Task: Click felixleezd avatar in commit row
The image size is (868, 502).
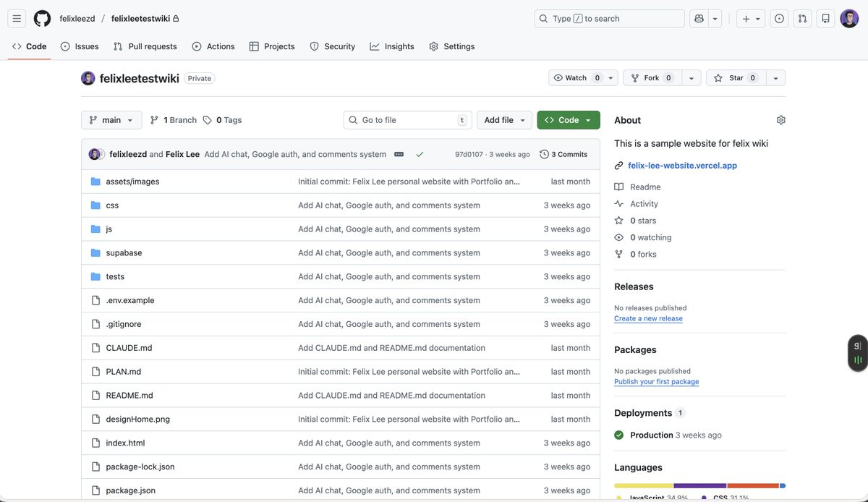Action: tap(94, 154)
